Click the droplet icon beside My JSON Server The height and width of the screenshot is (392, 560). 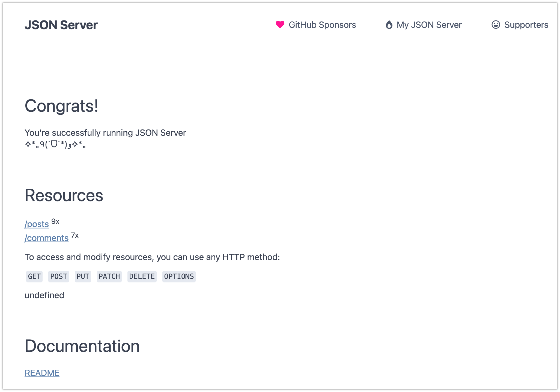(389, 25)
